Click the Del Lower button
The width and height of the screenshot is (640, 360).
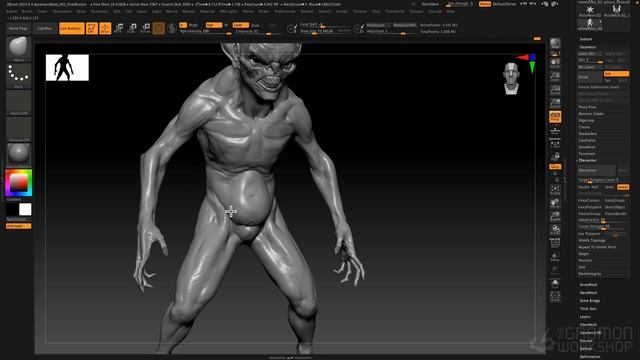(x=590, y=67)
